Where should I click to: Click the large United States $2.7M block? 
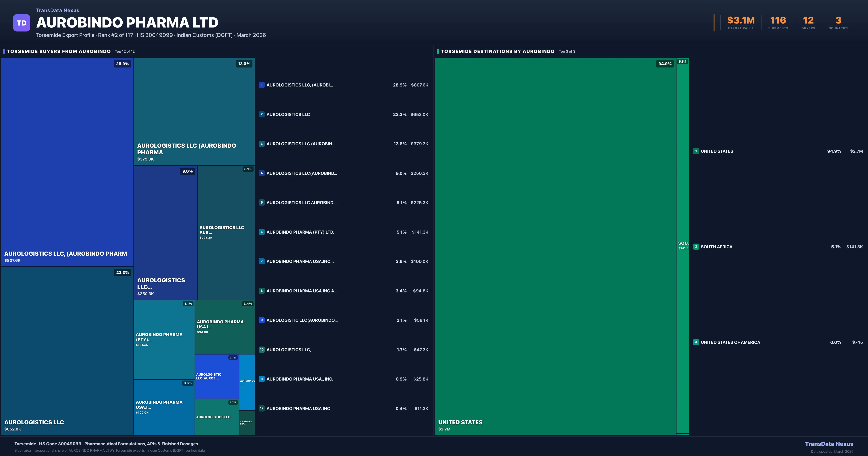(555, 246)
